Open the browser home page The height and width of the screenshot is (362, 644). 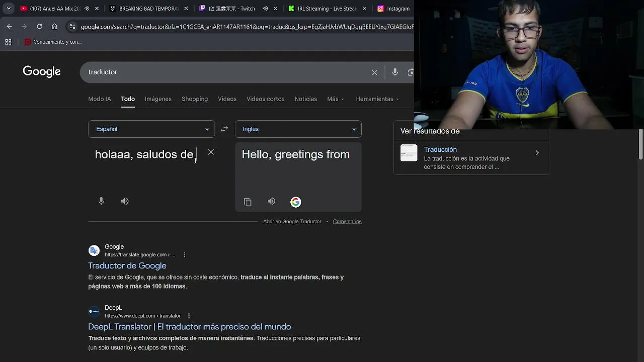coord(54,27)
